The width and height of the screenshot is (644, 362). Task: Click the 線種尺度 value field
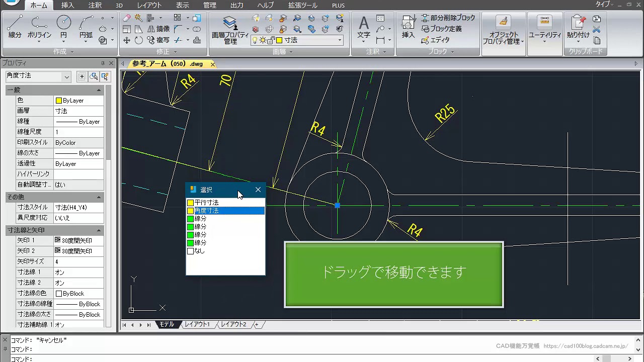pos(78,132)
